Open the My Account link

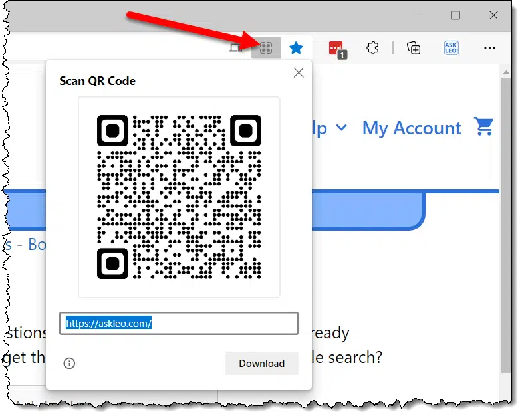(412, 128)
